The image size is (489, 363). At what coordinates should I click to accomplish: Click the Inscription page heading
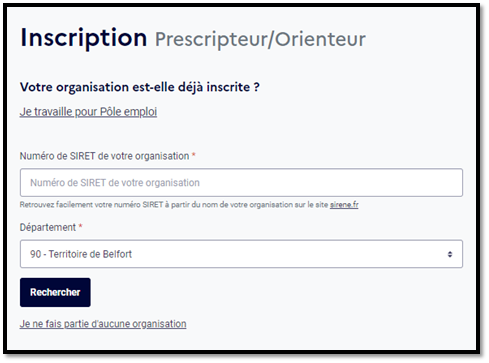pyautogui.click(x=84, y=38)
